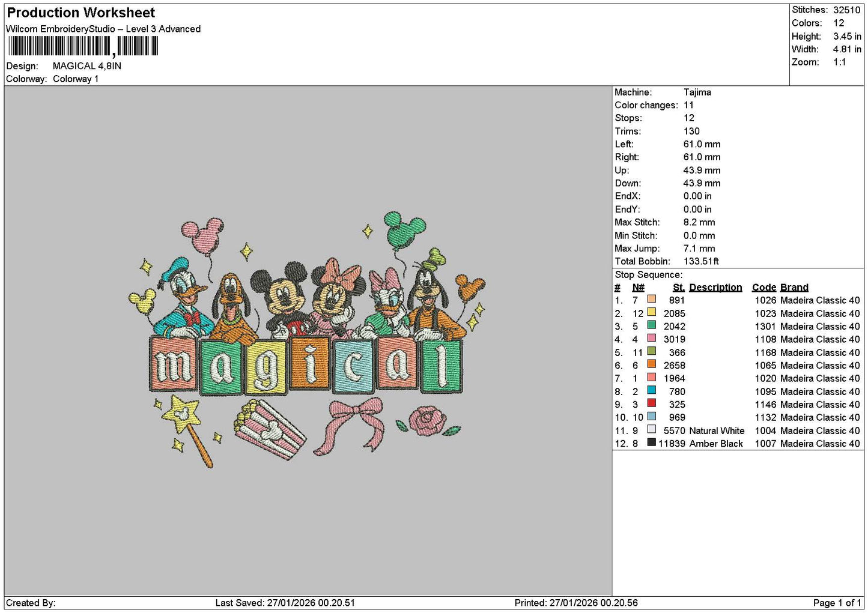Select the light blue swatch with code 1132
This screenshot has width=868, height=613.
pos(652,416)
